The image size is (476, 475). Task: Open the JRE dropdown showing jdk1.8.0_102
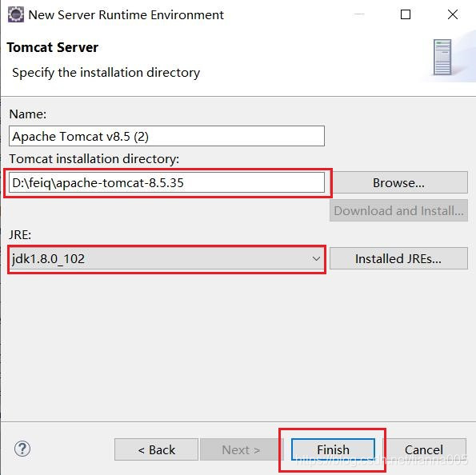tap(166, 259)
